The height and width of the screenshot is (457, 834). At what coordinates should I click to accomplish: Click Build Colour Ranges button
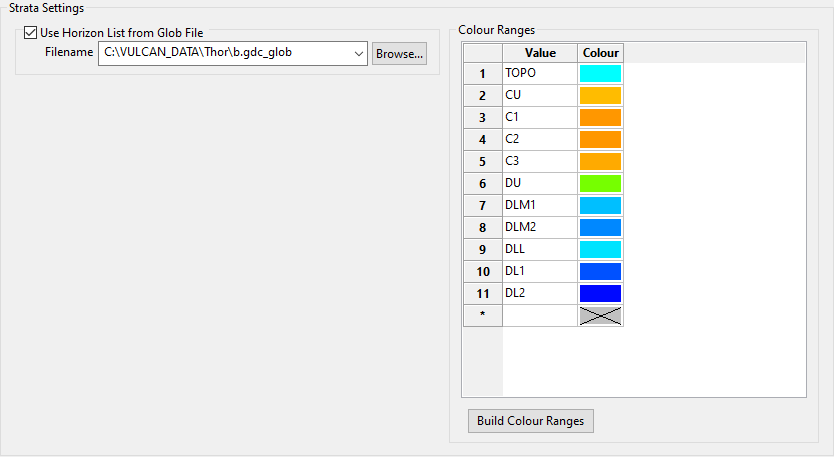[x=531, y=420]
